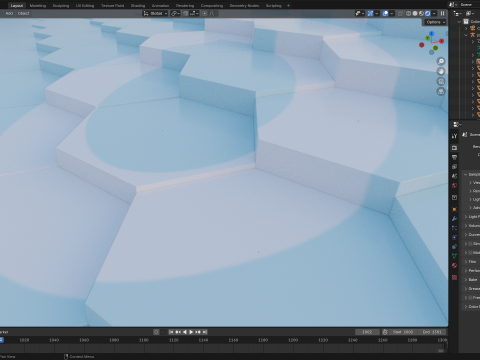This screenshot has width=480, height=360.
Task: Switch to the Layout workspace tab
Action: (x=16, y=6)
